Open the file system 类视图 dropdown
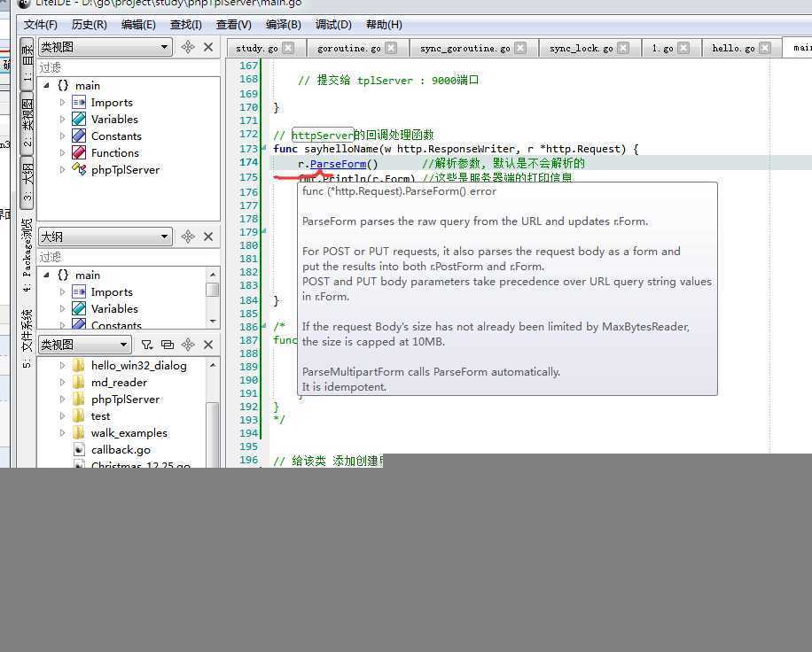812x652 pixels. coord(85,345)
